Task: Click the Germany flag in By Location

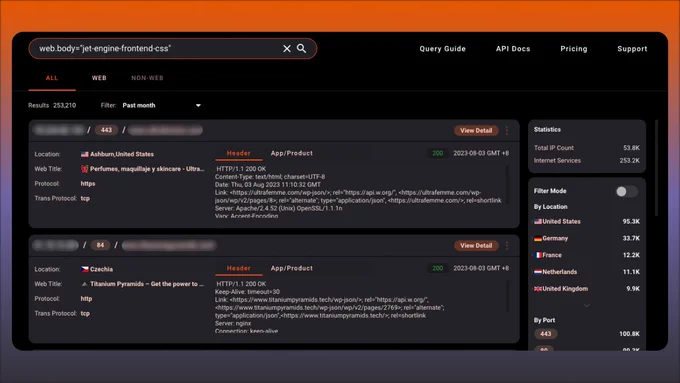Action: click(x=538, y=239)
